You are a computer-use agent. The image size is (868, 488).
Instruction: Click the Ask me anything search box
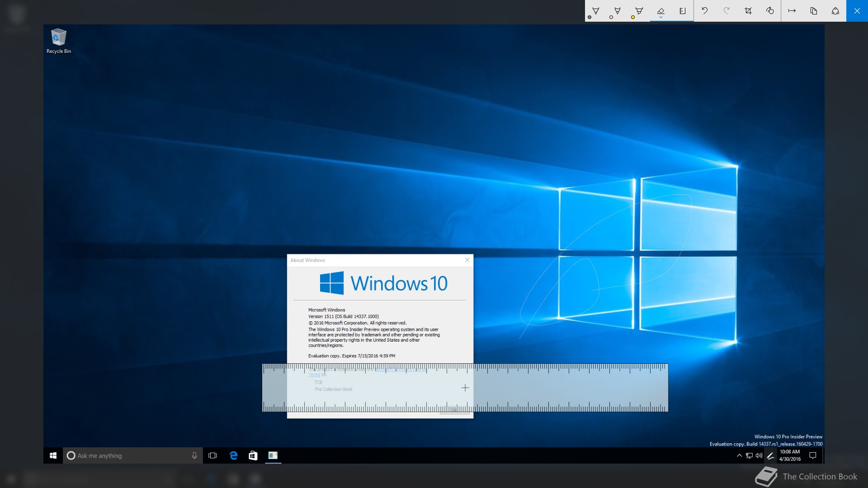pyautogui.click(x=133, y=455)
